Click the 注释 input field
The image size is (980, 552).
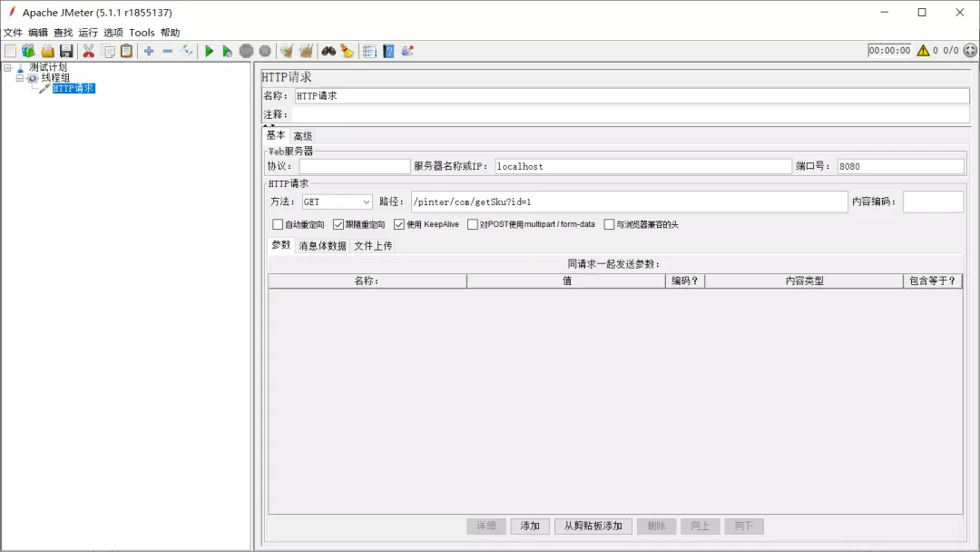(x=630, y=114)
